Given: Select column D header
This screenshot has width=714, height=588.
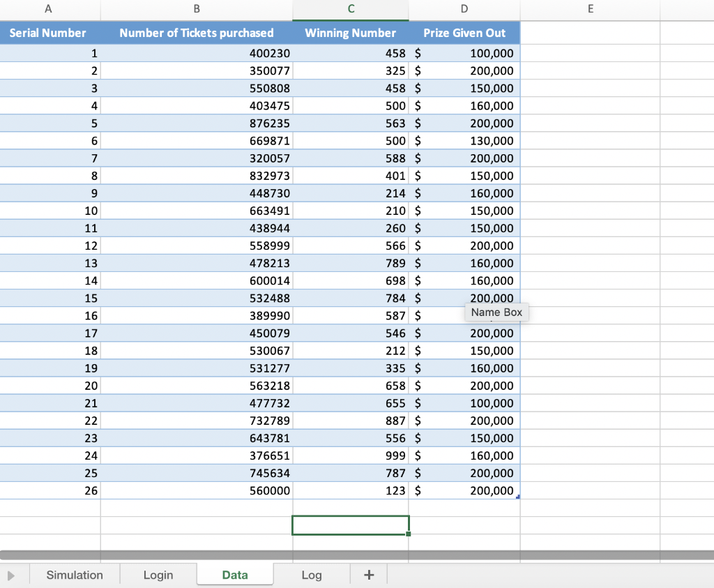Looking at the screenshot, I should 464,9.
